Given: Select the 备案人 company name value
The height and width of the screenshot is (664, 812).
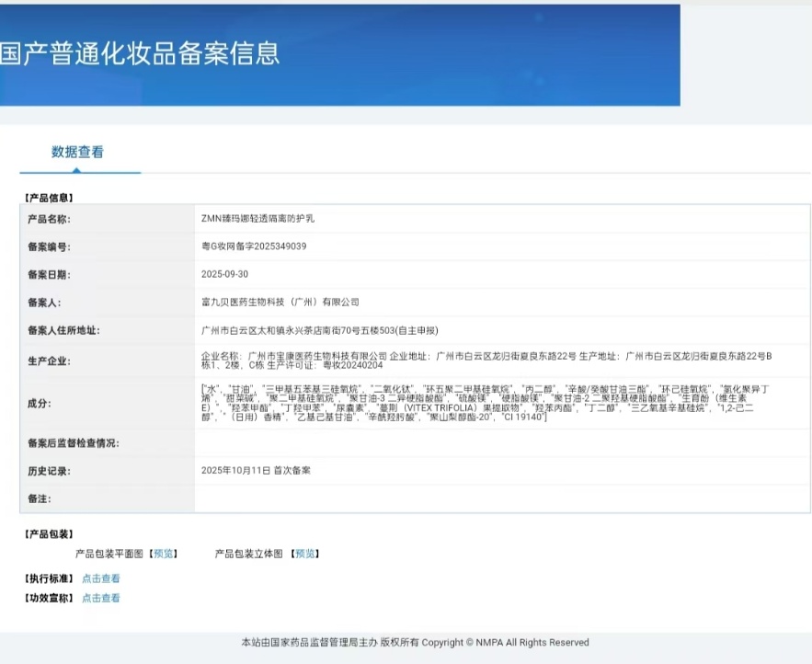Looking at the screenshot, I should [x=280, y=302].
